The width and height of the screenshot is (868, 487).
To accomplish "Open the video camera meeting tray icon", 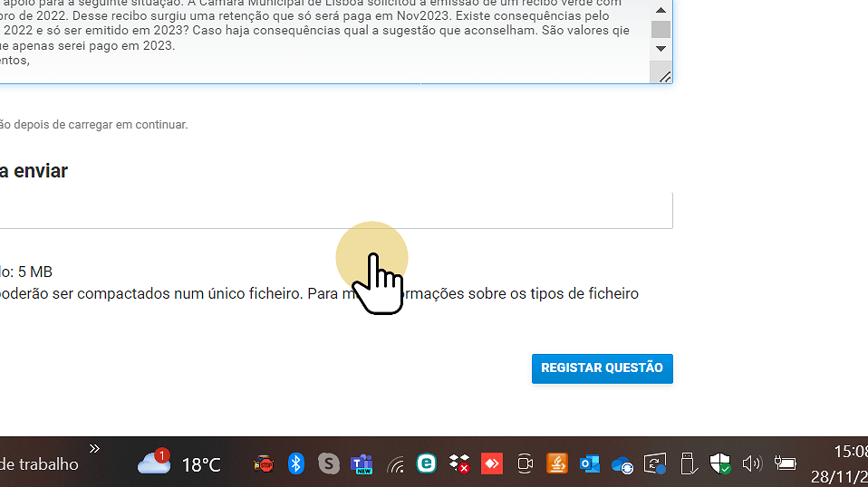I will tap(525, 463).
